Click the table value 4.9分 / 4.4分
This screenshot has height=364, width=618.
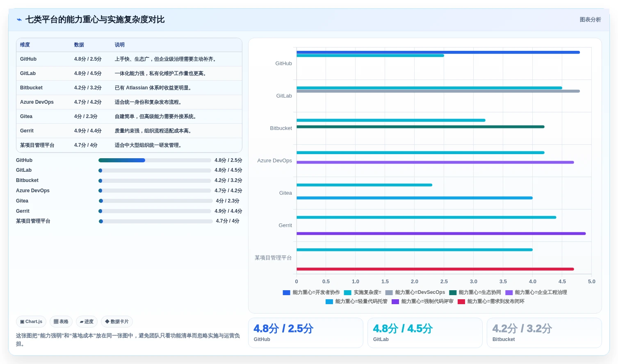88,131
